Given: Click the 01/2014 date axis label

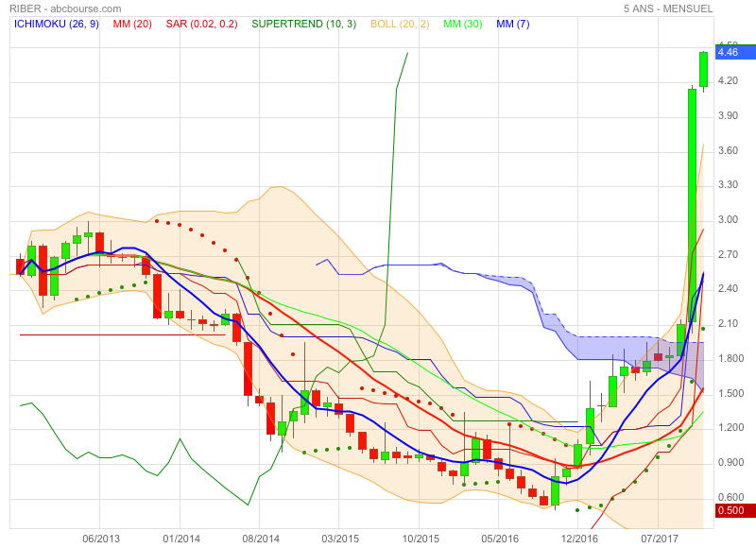Looking at the screenshot, I should (181, 539).
